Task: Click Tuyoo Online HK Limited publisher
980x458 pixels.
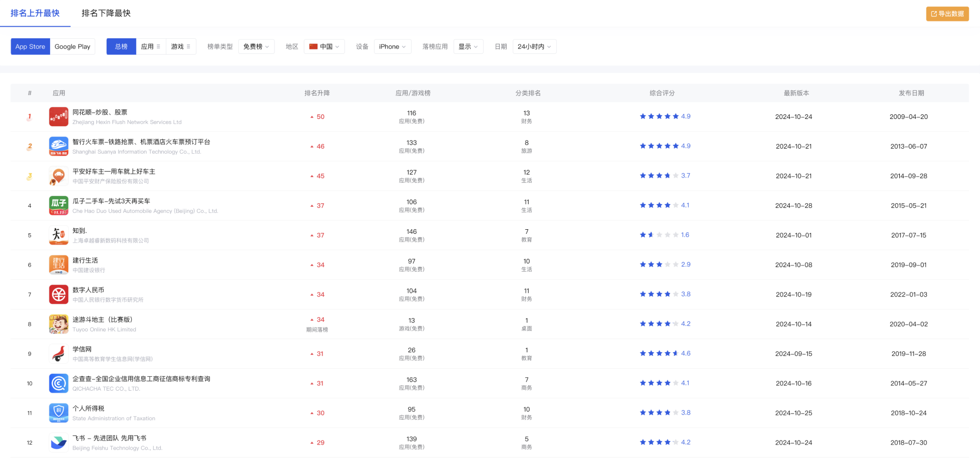Action: (104, 329)
